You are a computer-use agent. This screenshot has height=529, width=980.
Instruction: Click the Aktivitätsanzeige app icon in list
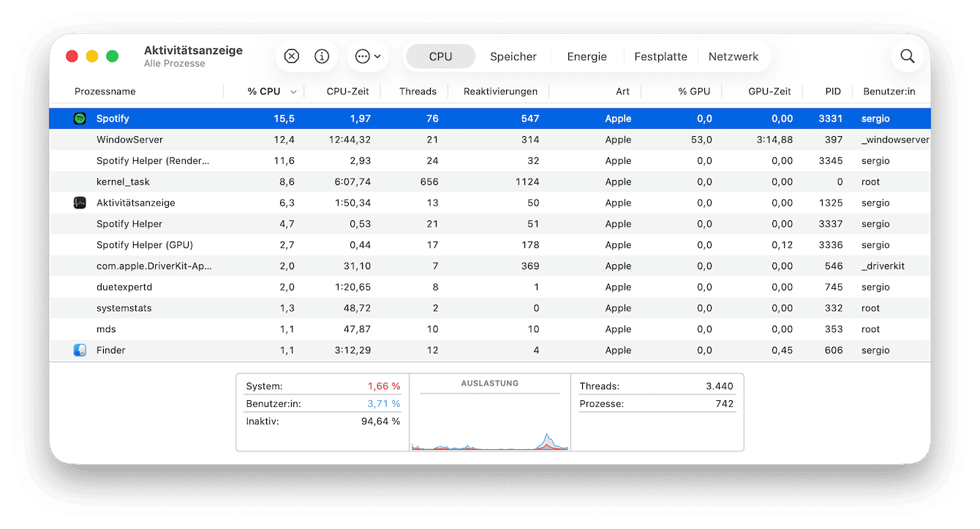coord(80,203)
